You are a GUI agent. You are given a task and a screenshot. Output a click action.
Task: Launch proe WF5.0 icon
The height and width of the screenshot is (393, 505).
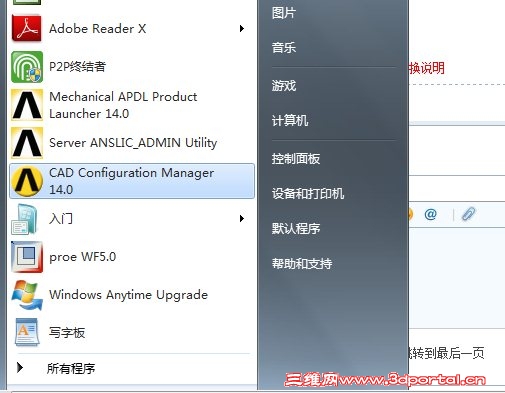27,257
